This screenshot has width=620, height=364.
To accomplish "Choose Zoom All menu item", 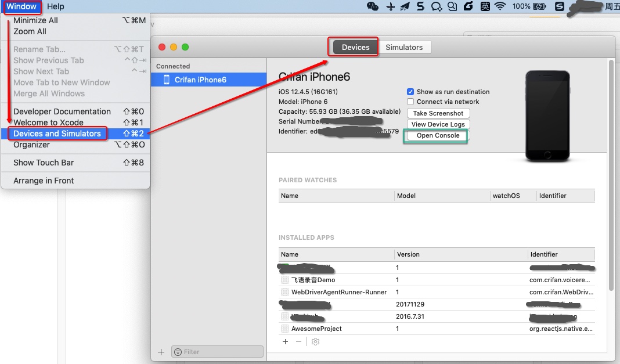I will 75,31.
